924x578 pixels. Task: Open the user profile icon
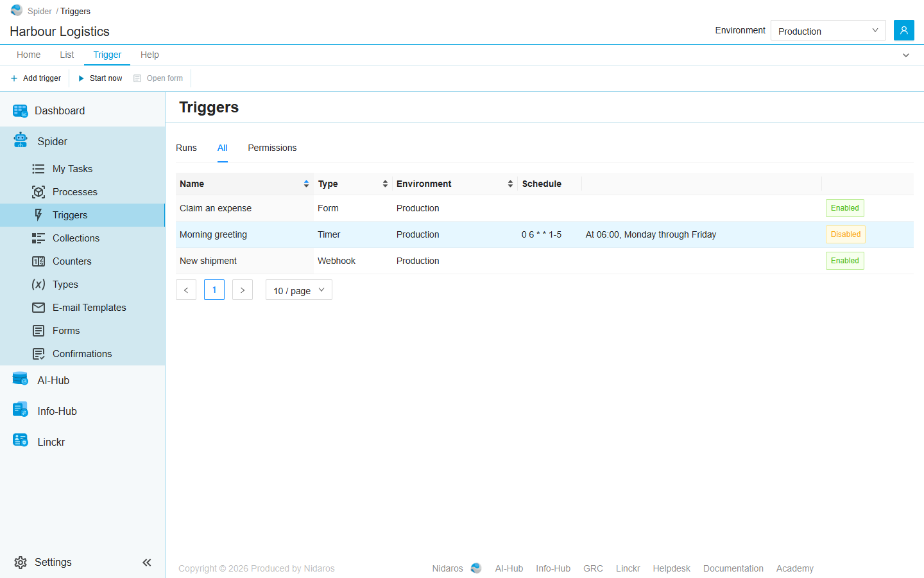tap(904, 30)
